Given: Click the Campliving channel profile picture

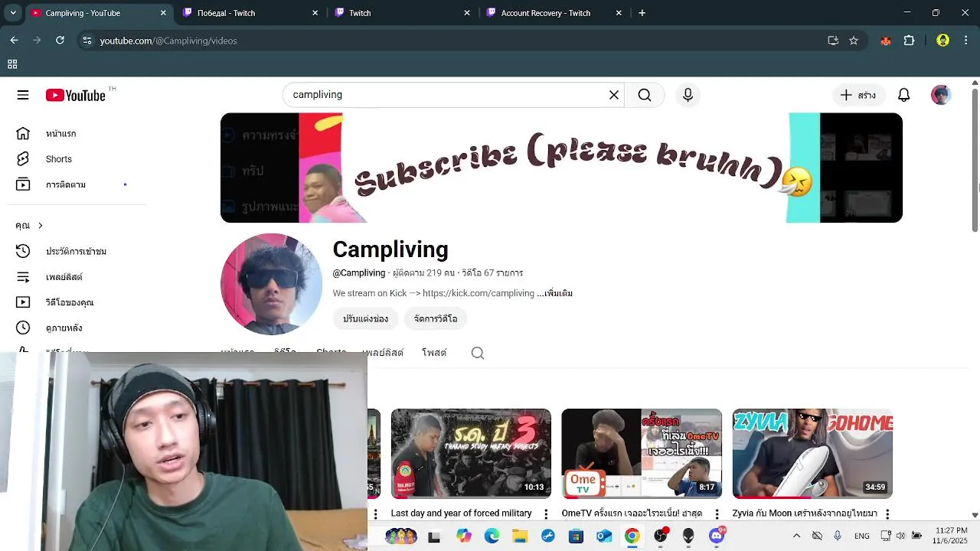Looking at the screenshot, I should pos(272,284).
